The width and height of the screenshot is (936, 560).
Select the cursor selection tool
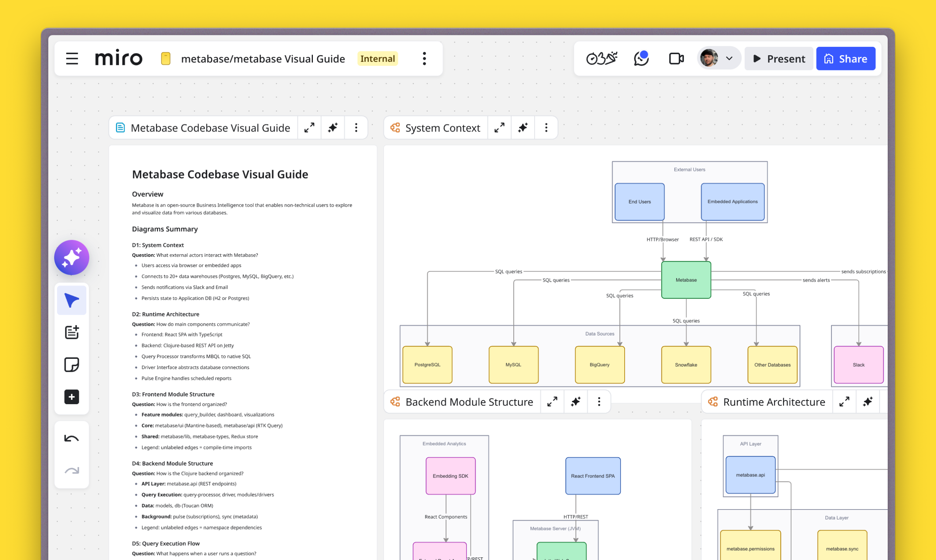(x=71, y=300)
